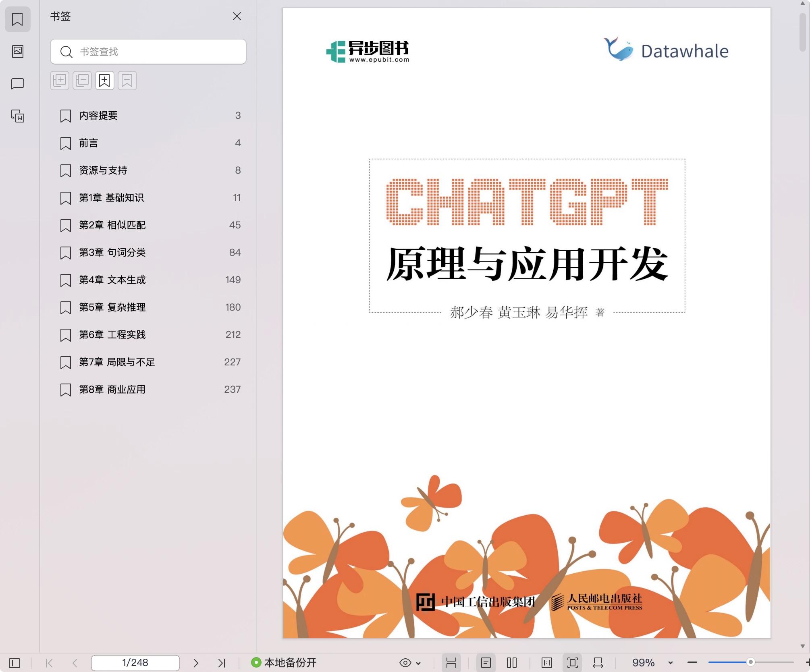Jump to bookmark 内容提要

click(x=148, y=116)
